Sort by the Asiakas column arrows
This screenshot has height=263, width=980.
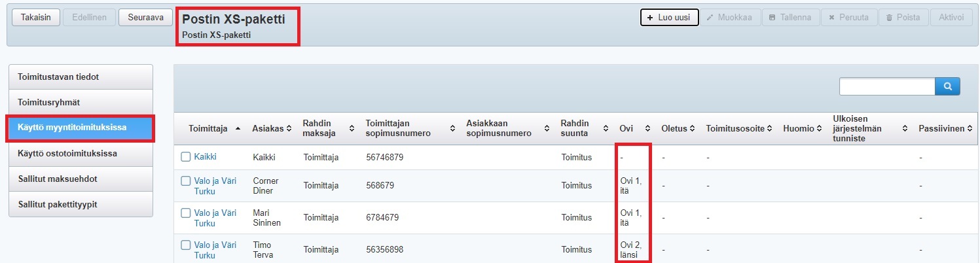[289, 129]
